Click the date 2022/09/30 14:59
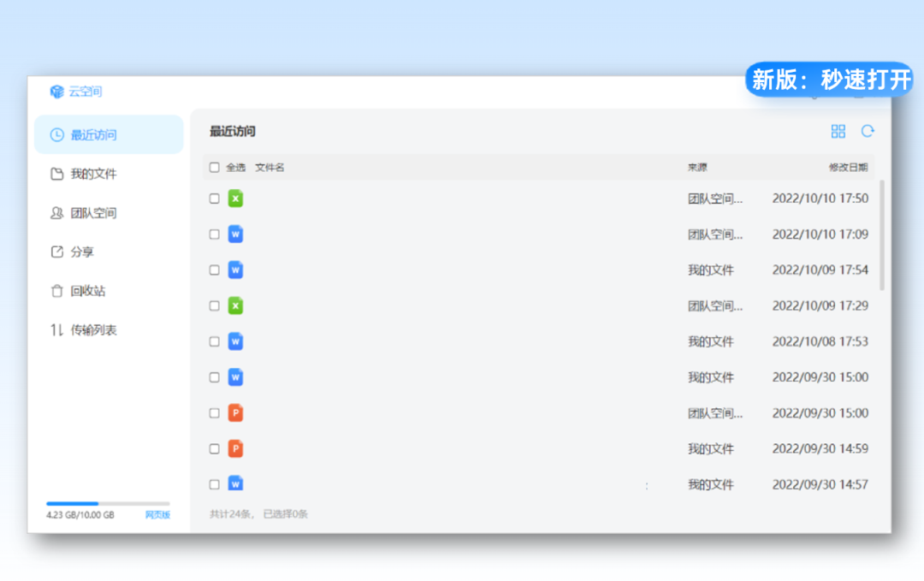924x581 pixels. [x=820, y=449]
